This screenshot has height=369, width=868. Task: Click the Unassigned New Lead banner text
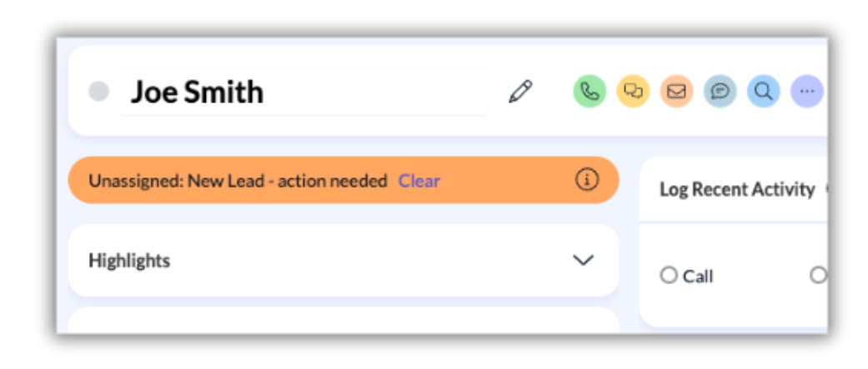[x=238, y=181]
